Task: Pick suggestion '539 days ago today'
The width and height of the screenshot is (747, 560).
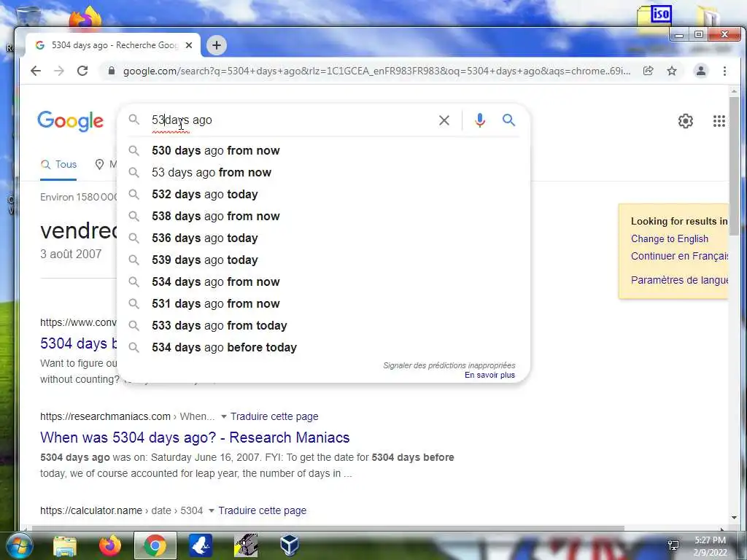Action: click(x=323, y=260)
